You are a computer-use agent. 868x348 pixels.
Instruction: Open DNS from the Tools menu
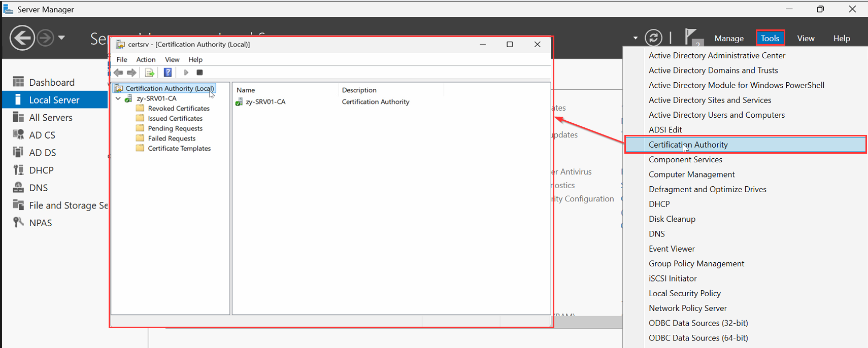coord(656,234)
